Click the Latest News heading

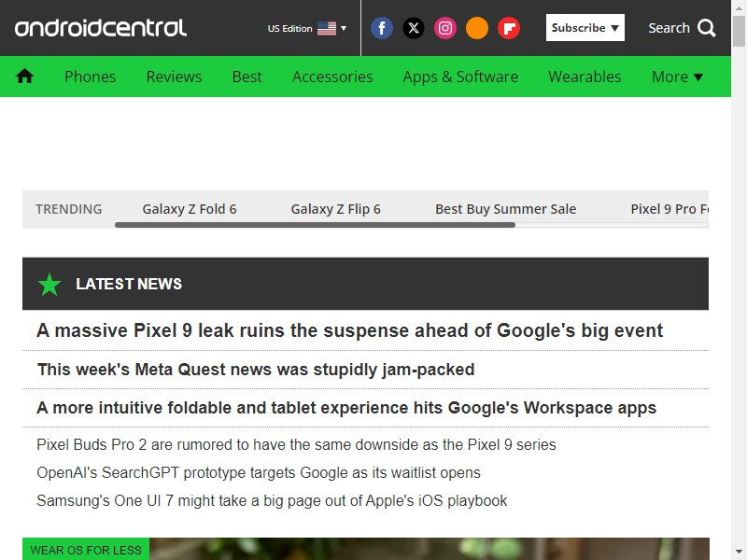129,285
